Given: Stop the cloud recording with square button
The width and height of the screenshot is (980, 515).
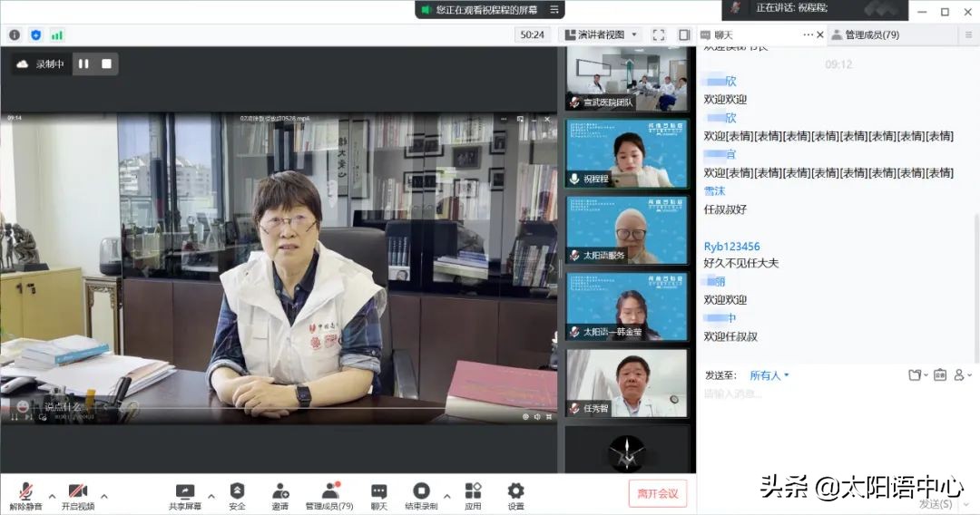Looking at the screenshot, I should pos(106,64).
